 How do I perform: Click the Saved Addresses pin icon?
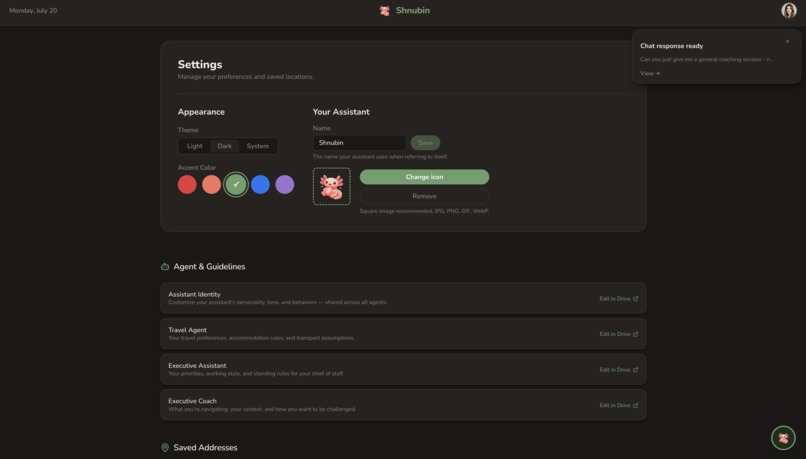click(x=165, y=448)
